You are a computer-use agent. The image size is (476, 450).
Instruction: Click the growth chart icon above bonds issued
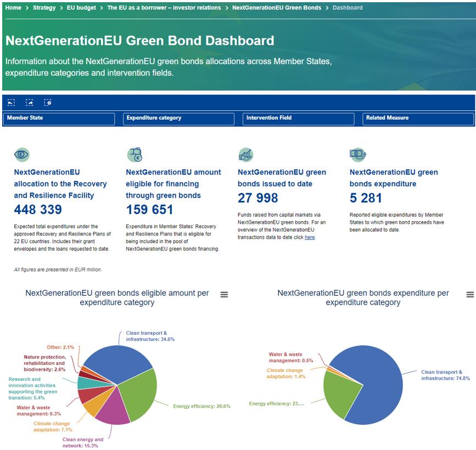pos(246,155)
